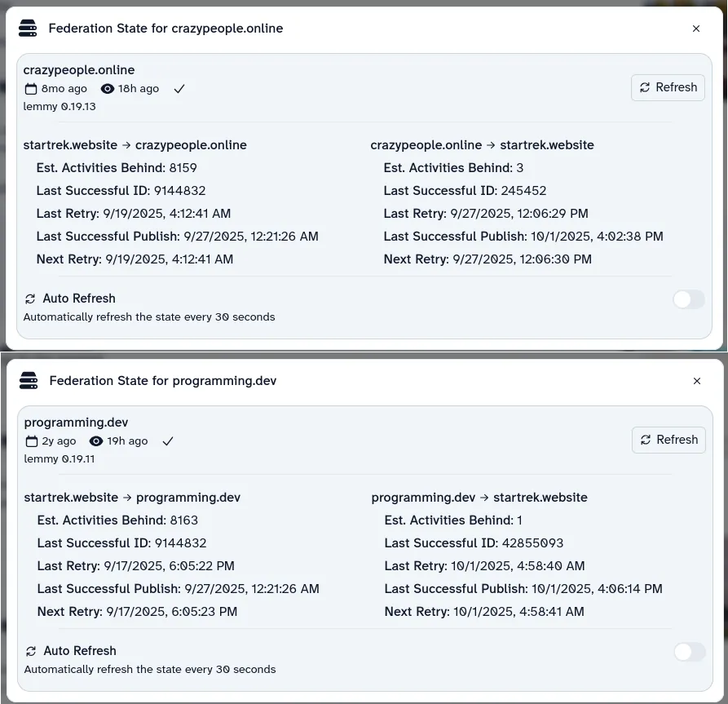This screenshot has width=728, height=704.
Task: Click checkmark icon for crazypeople.online
Action: 179,89
